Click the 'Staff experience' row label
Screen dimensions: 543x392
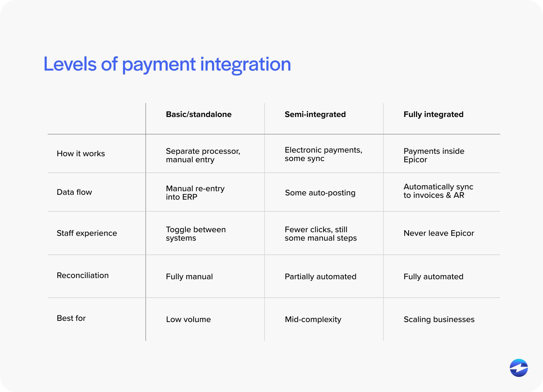(87, 233)
